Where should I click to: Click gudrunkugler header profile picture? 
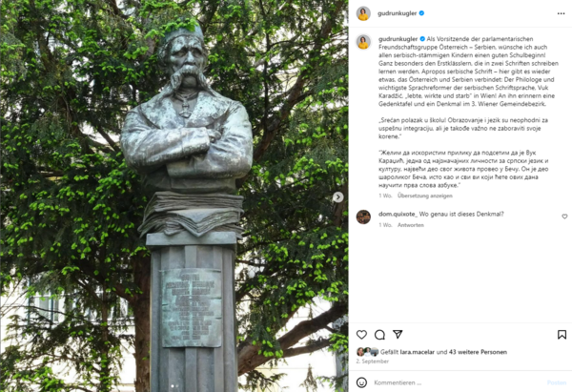363,13
